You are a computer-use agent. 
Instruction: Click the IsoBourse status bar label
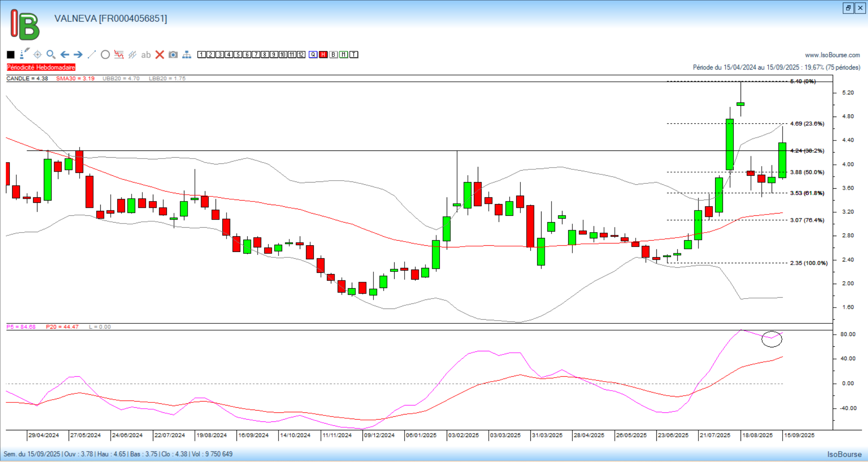click(844, 454)
